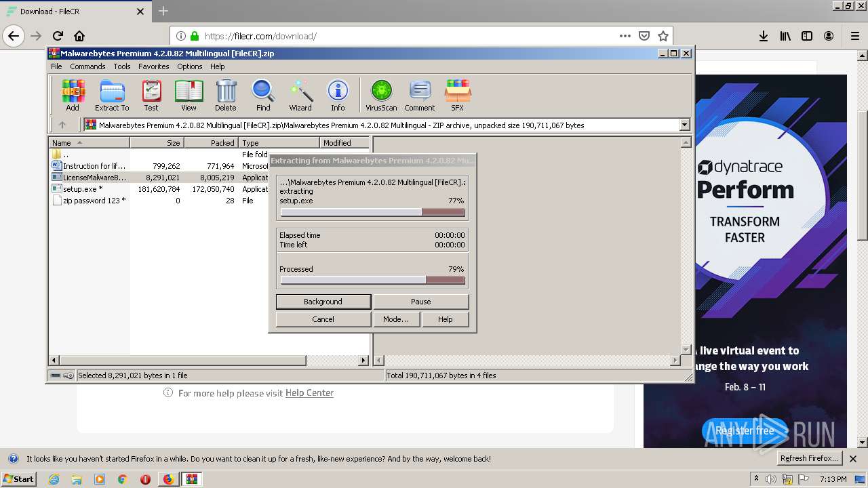
Task: Click the setup.exe file progress bar
Action: click(373, 212)
